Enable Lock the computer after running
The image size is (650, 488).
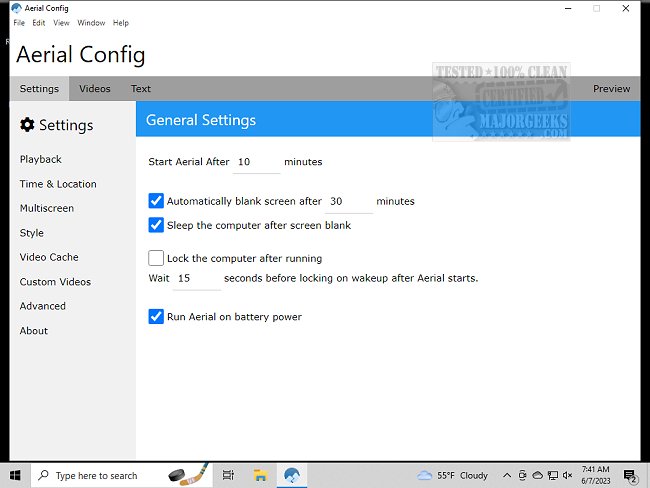tap(156, 258)
